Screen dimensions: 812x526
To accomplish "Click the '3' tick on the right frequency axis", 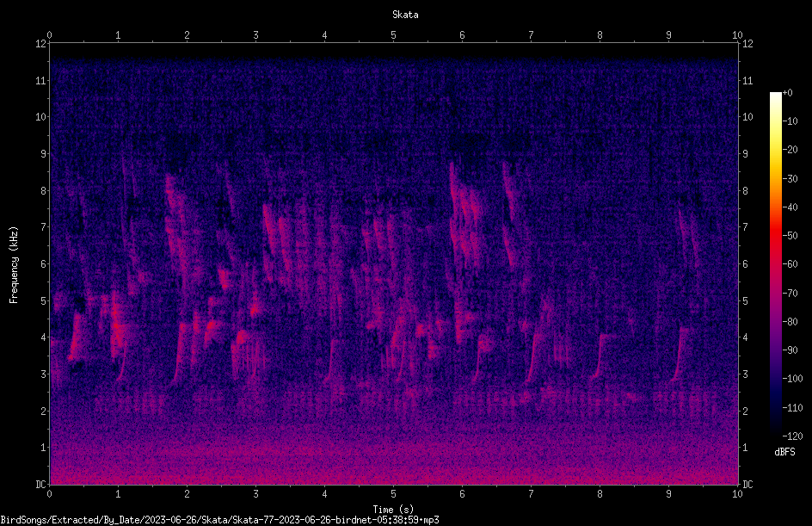I will (x=745, y=374).
